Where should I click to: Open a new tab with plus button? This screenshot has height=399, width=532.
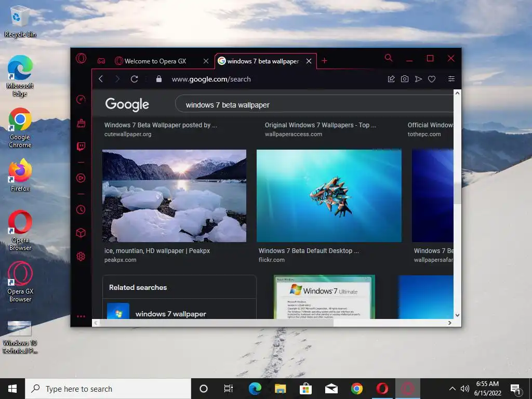click(x=324, y=61)
